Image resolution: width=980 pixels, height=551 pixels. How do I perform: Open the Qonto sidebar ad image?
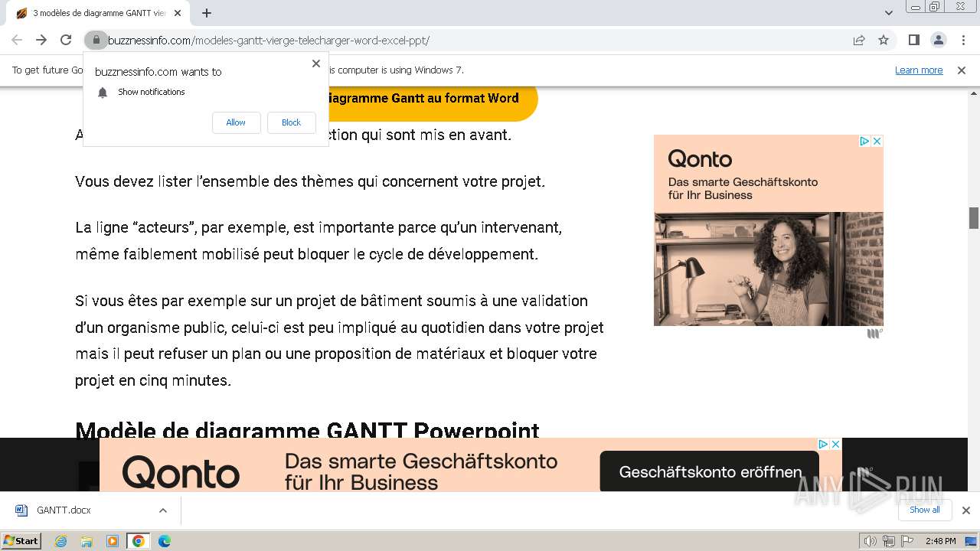point(769,269)
